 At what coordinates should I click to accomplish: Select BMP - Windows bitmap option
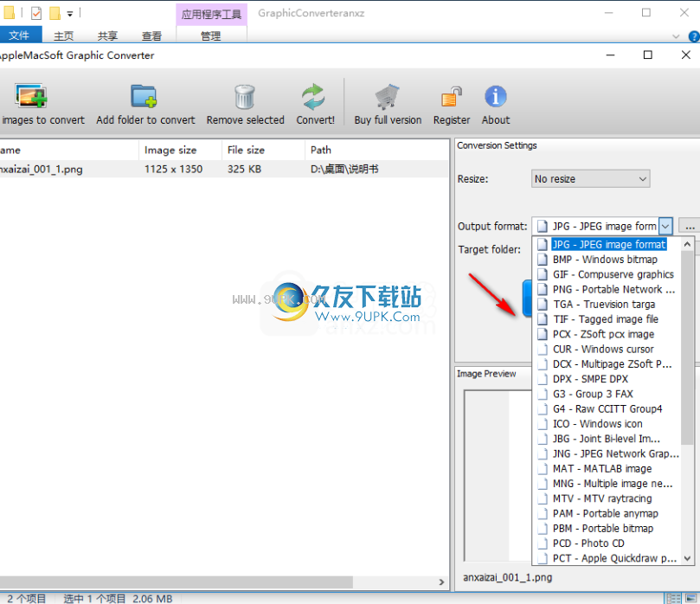click(x=605, y=260)
